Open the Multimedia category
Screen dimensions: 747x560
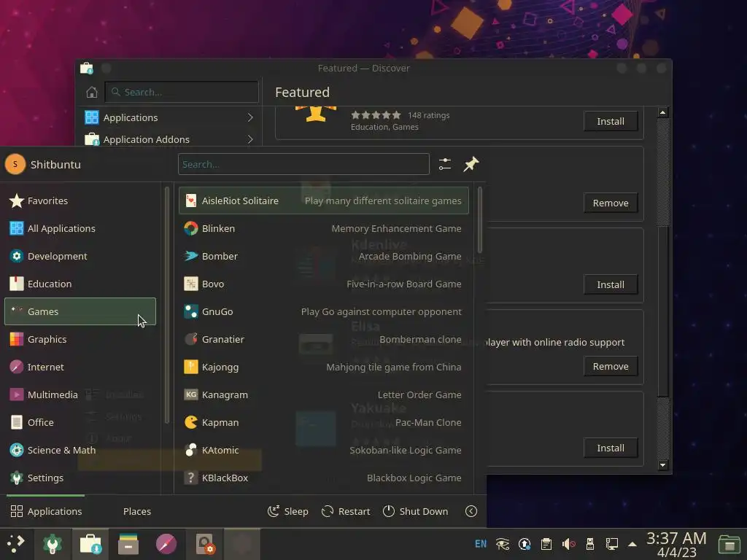pyautogui.click(x=80, y=394)
